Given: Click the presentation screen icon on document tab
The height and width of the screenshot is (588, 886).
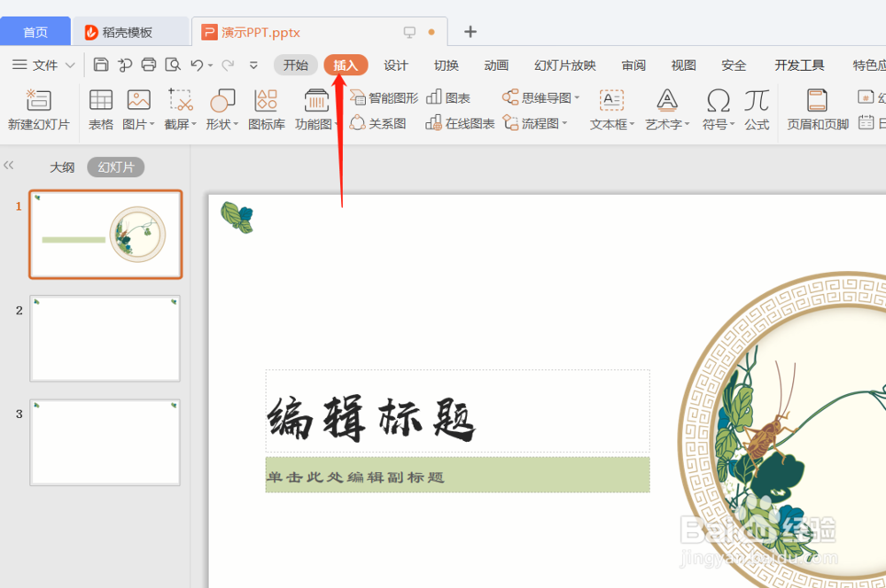Looking at the screenshot, I should pos(409,32).
